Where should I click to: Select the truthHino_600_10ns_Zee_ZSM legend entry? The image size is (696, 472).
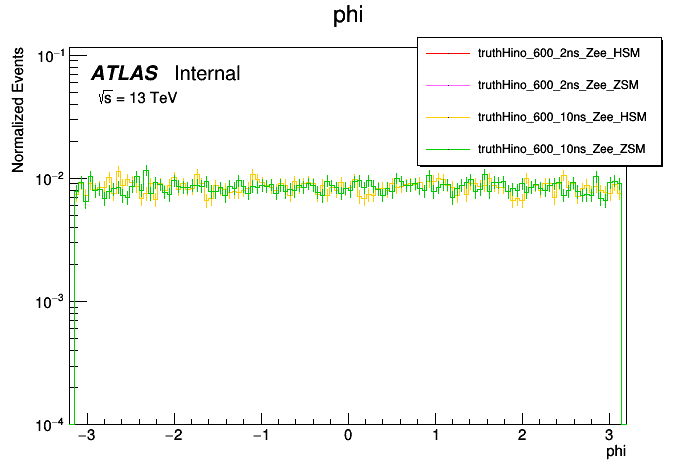coord(563,149)
